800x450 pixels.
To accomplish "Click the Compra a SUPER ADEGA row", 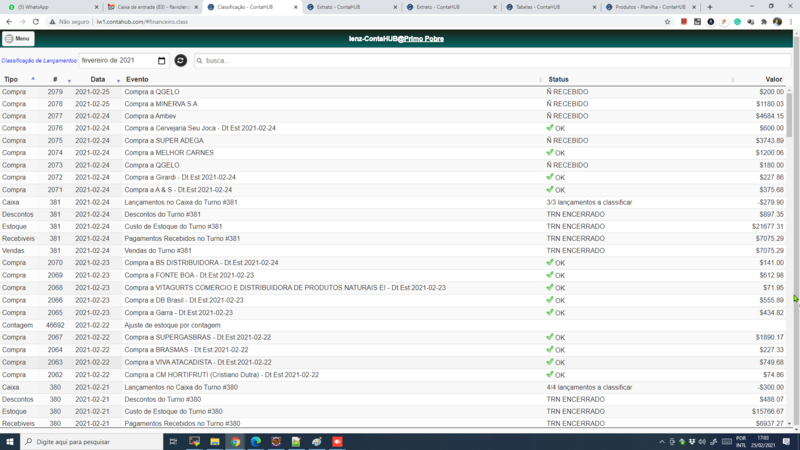I will click(x=393, y=141).
